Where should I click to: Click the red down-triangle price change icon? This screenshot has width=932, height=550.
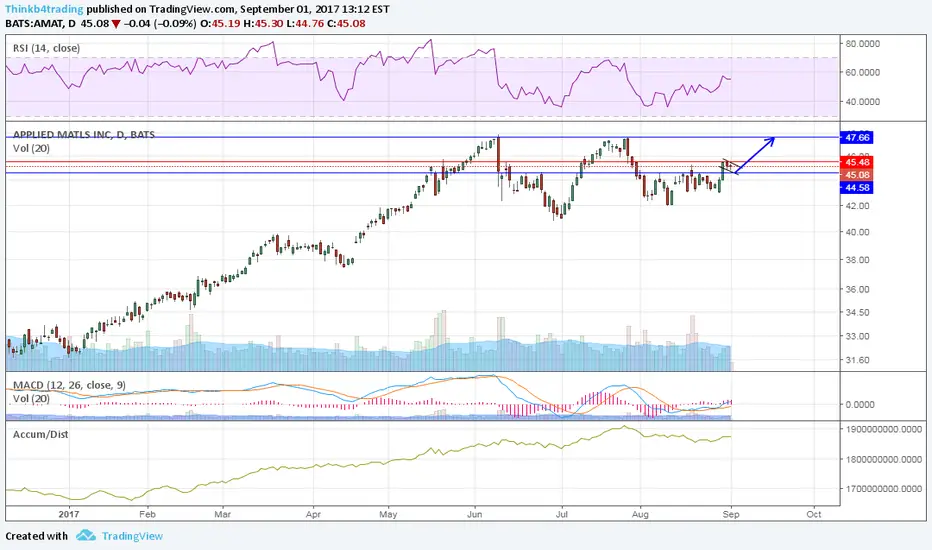click(x=116, y=24)
